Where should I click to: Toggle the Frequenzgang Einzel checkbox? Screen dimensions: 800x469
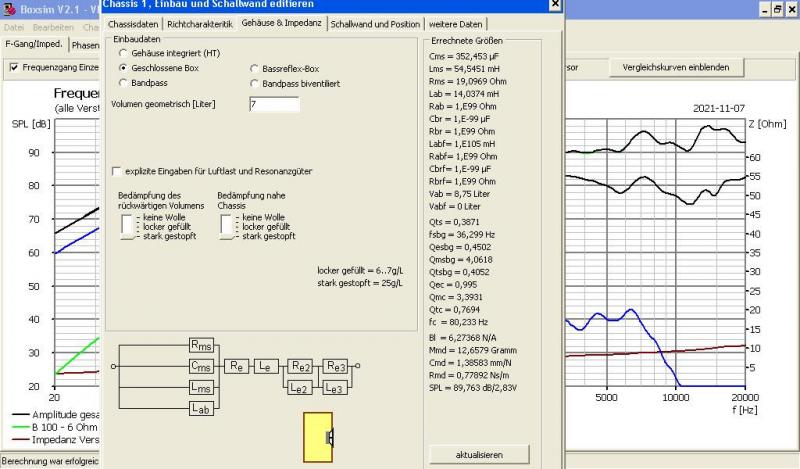[14, 67]
